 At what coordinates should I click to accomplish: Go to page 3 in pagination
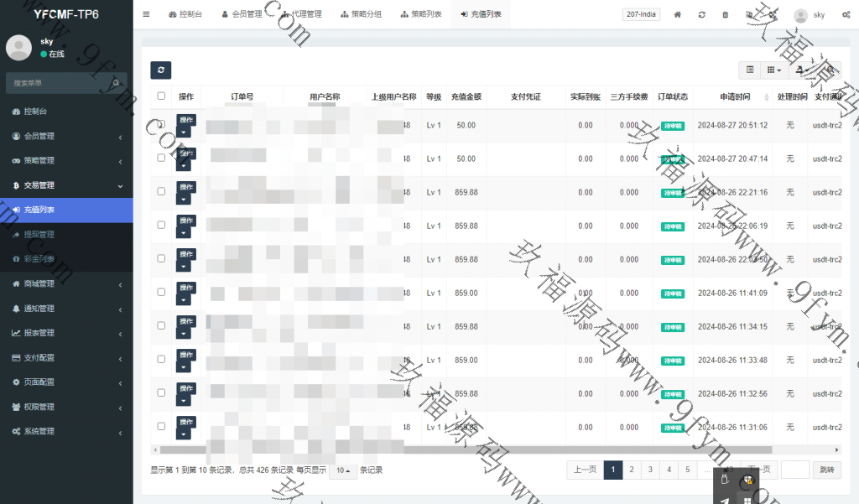point(650,470)
